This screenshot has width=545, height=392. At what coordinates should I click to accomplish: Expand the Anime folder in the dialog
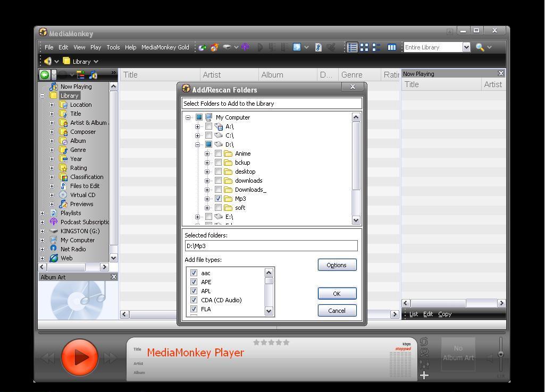208,154
